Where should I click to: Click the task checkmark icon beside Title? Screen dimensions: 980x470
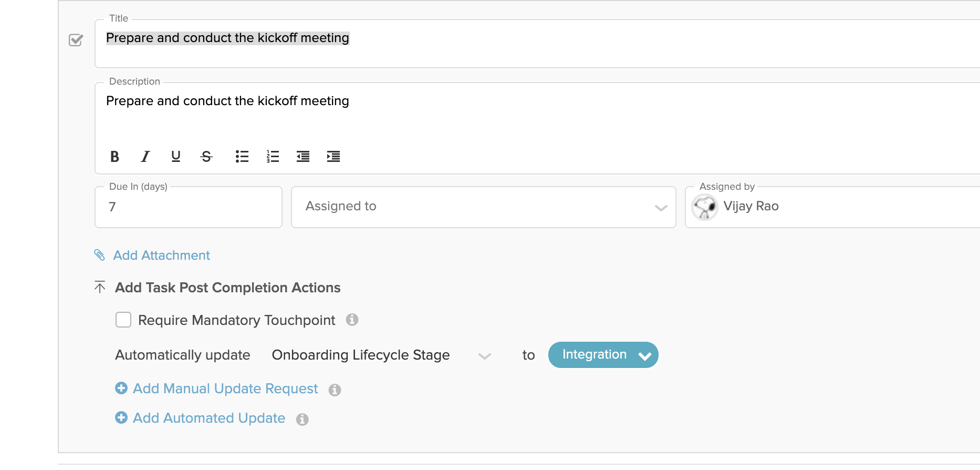point(76,40)
